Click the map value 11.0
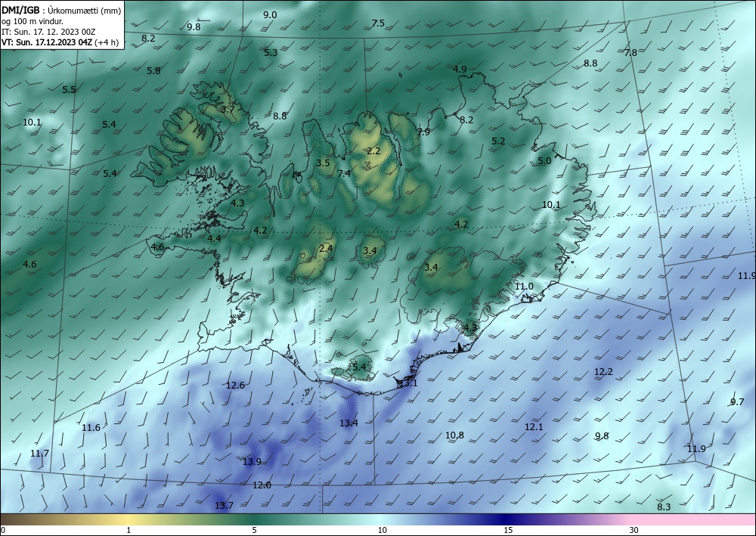 (524, 287)
